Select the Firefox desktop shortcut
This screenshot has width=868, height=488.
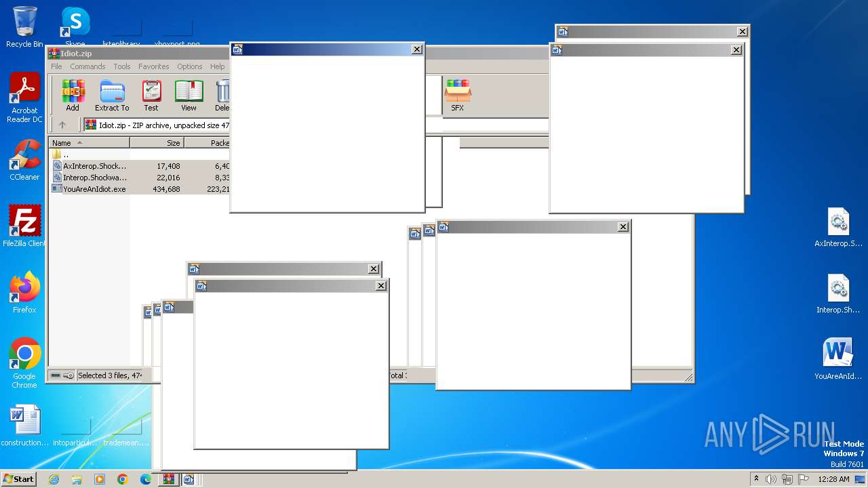click(24, 293)
